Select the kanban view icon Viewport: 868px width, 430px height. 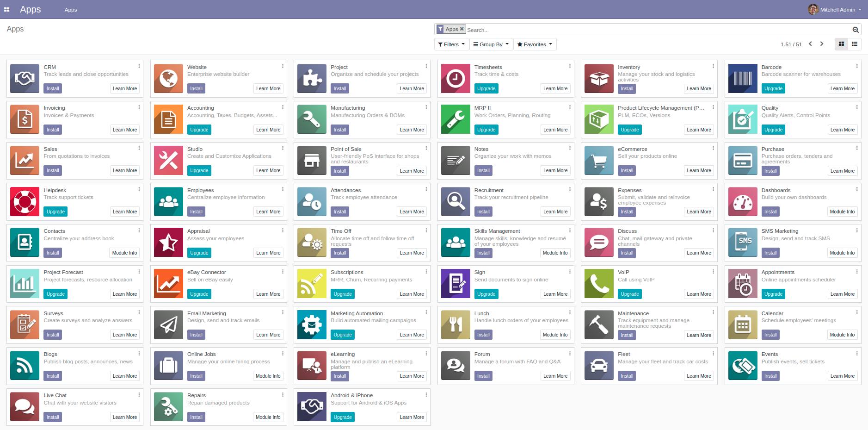pyautogui.click(x=841, y=44)
